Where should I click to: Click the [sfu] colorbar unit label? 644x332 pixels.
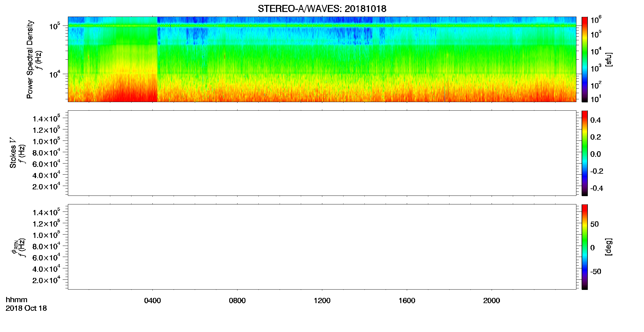coord(609,59)
